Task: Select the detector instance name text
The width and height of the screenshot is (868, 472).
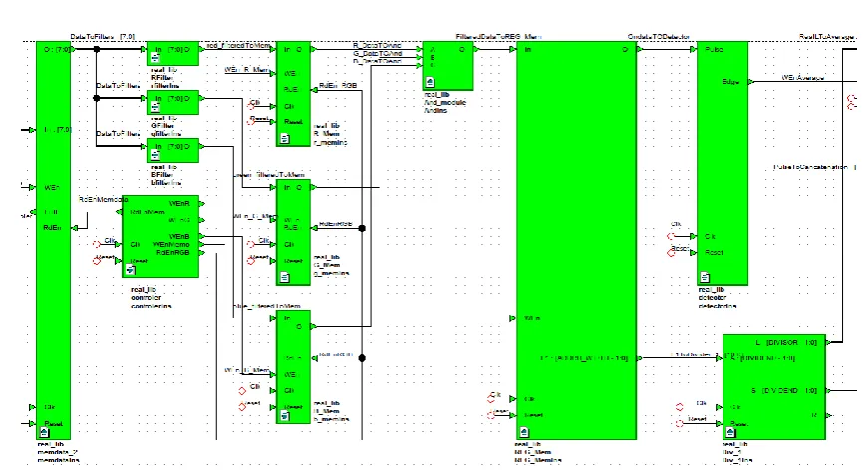Action: tap(712, 297)
